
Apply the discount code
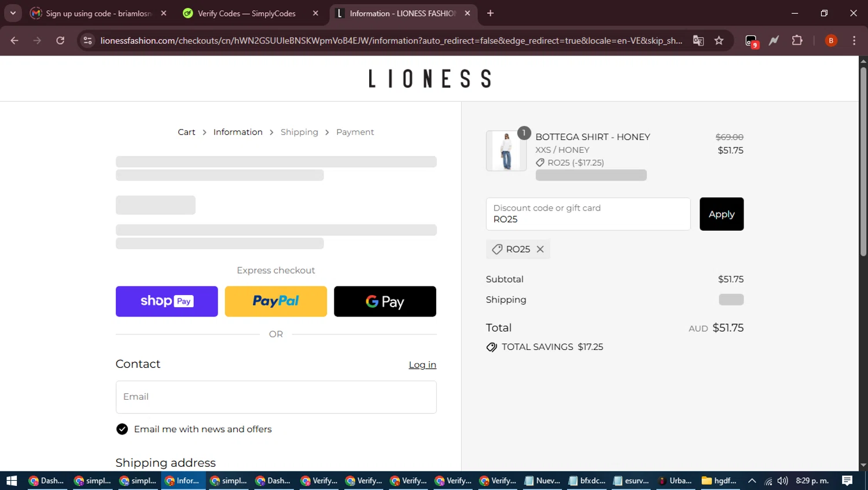[x=722, y=214]
